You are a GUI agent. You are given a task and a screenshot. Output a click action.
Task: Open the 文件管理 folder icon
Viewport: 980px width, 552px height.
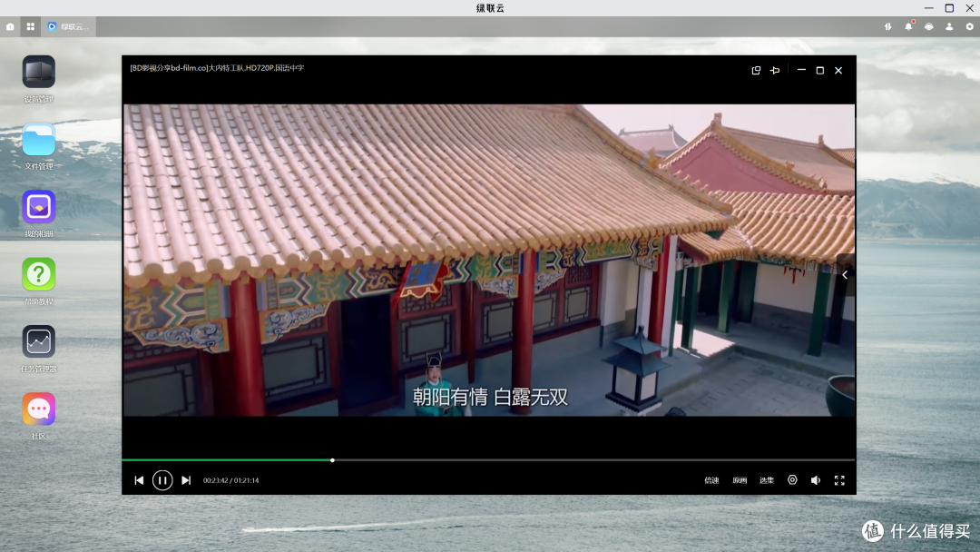[39, 140]
